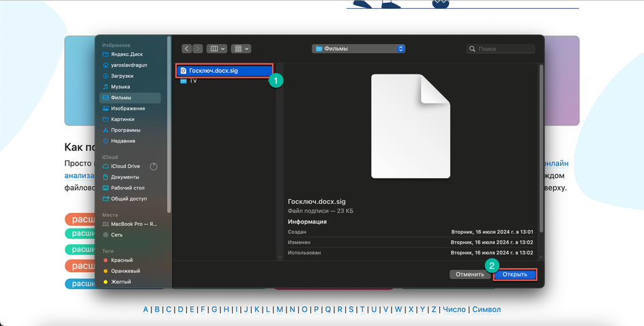Click the Использован date row
The width and height of the screenshot is (644, 326).
(x=410, y=252)
